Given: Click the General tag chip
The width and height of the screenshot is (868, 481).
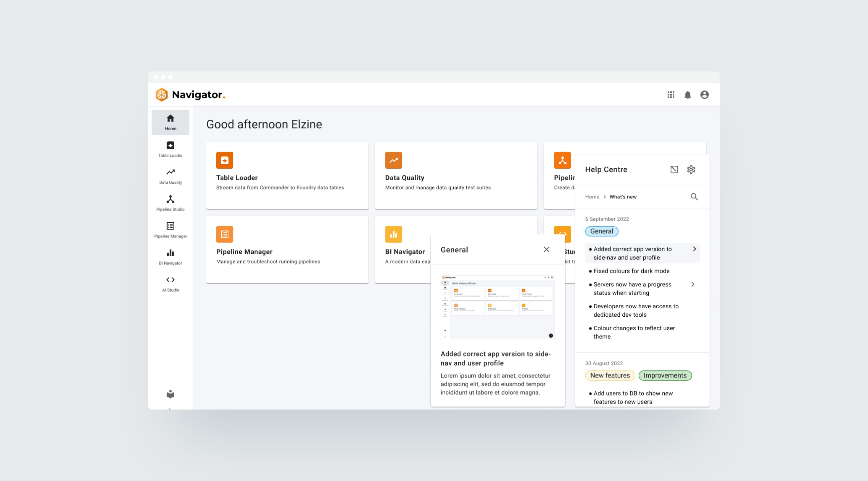Looking at the screenshot, I should click(x=602, y=231).
